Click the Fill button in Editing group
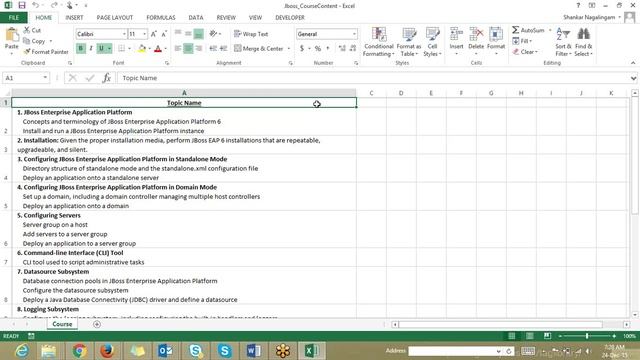 point(522,41)
